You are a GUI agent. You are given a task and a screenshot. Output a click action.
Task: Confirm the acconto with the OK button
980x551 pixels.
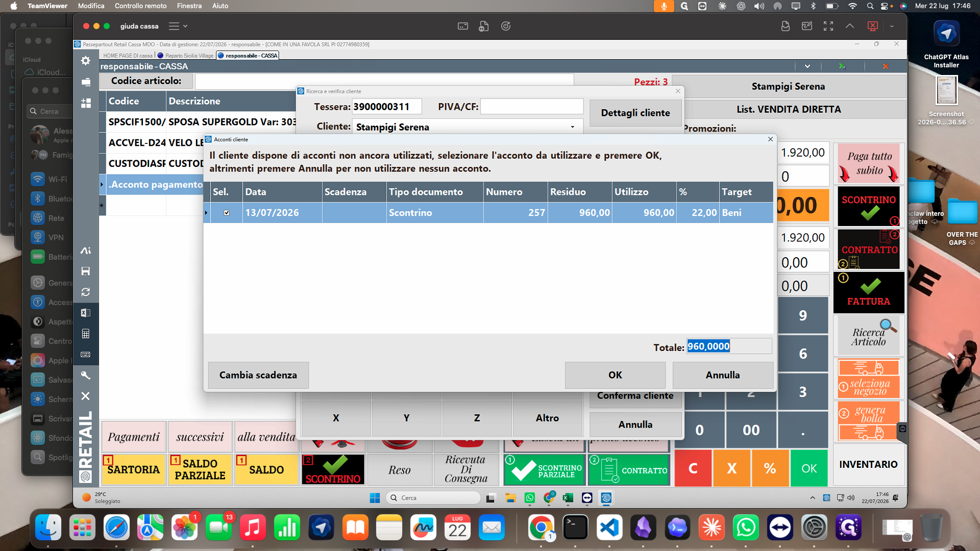coord(615,375)
